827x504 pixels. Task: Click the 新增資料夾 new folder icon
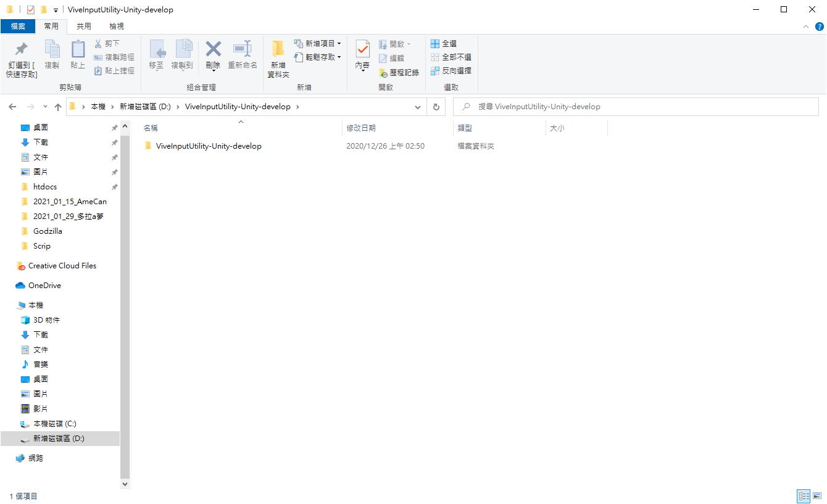click(278, 49)
